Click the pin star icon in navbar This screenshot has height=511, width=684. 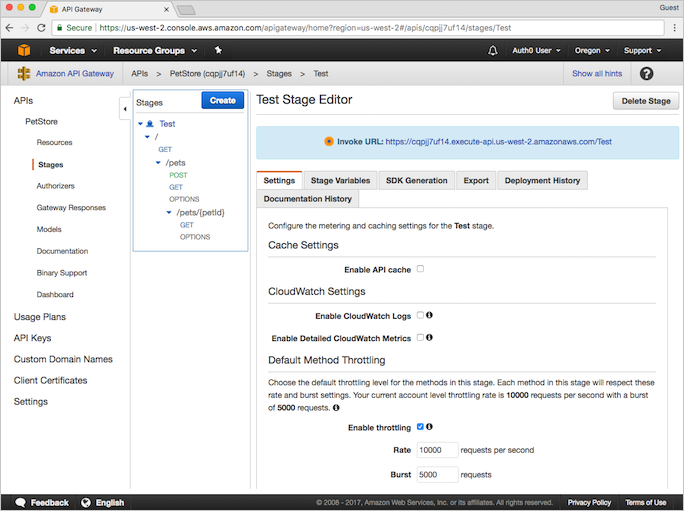[x=218, y=50]
